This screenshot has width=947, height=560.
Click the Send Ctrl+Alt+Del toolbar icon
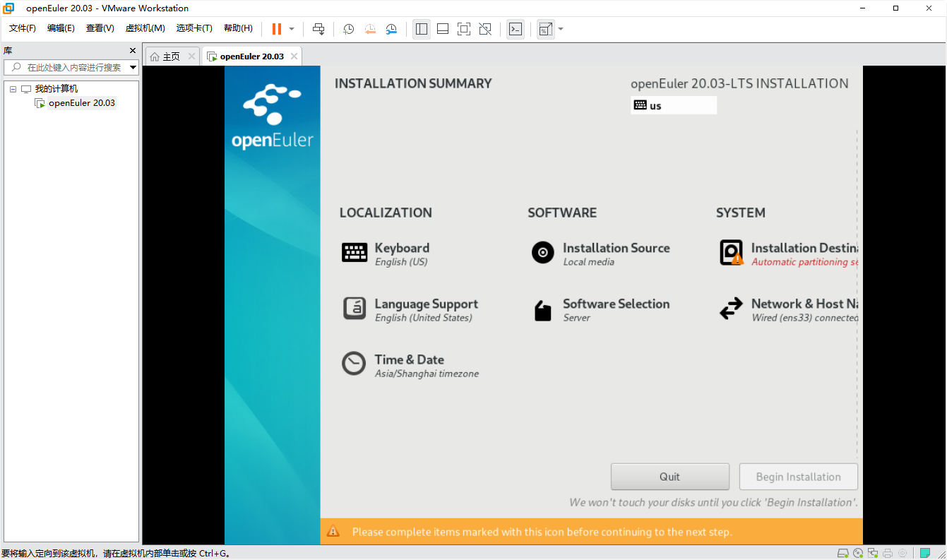[x=318, y=29]
